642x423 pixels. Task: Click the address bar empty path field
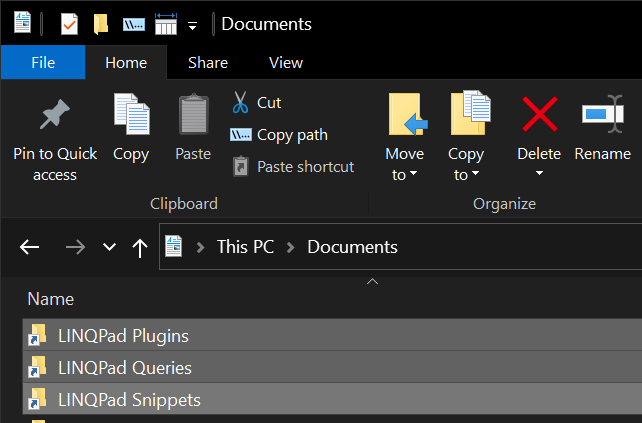[520, 247]
